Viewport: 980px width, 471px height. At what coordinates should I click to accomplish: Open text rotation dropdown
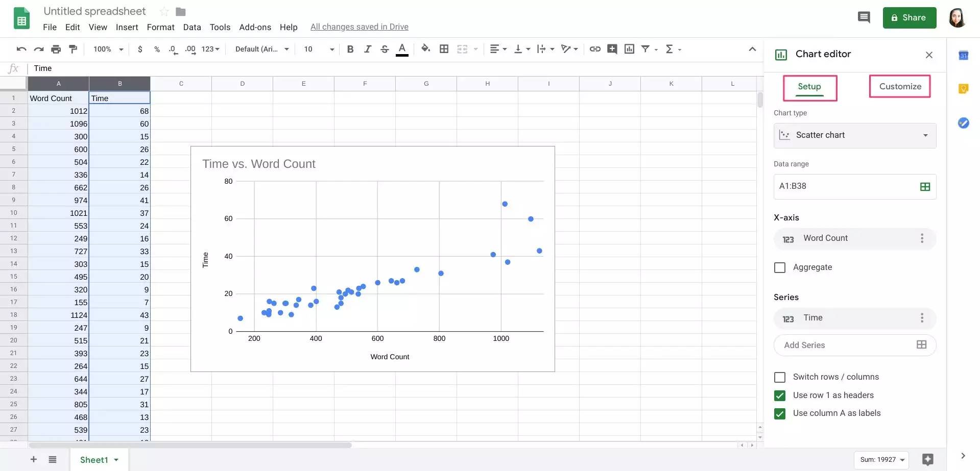pyautogui.click(x=569, y=49)
